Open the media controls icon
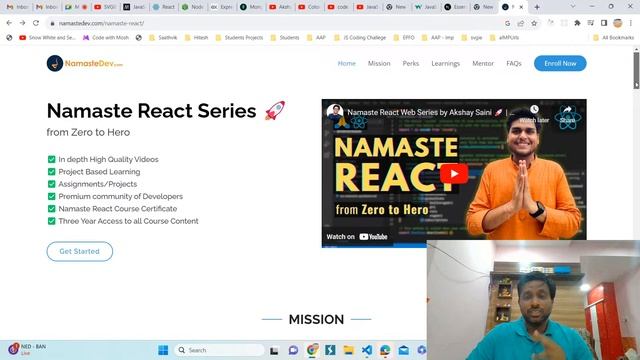This screenshot has height=360, width=640. click(x=591, y=23)
